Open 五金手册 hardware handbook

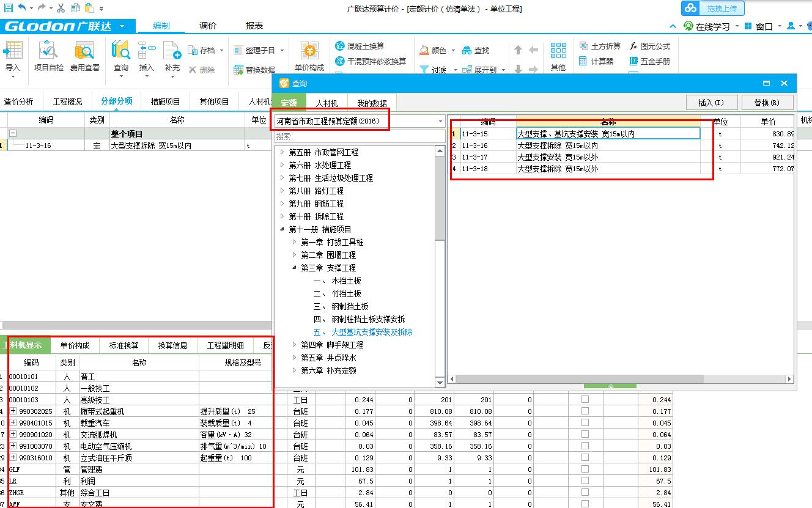coord(650,61)
